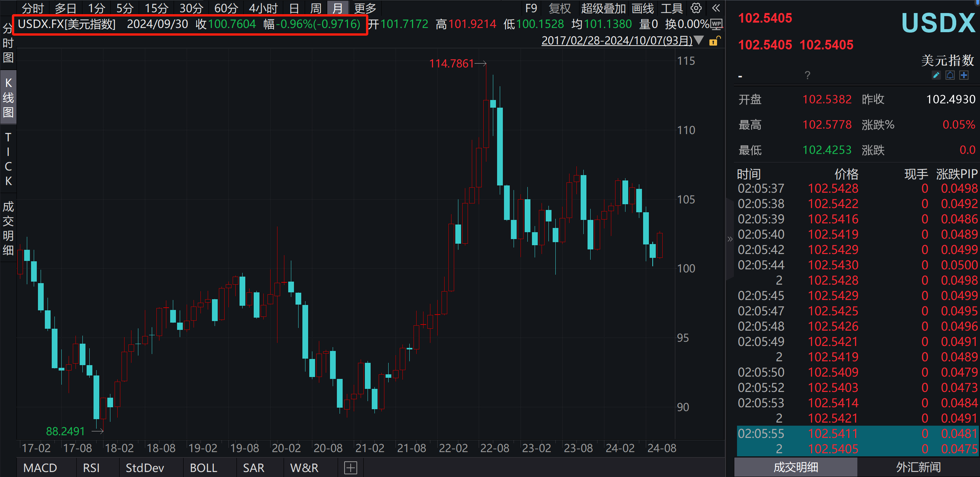The image size is (980, 477).
Task: Toggle the orange date range lock
Action: coord(714,41)
